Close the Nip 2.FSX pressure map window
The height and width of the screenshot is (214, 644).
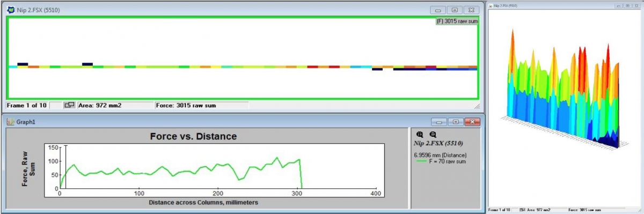[471, 10]
